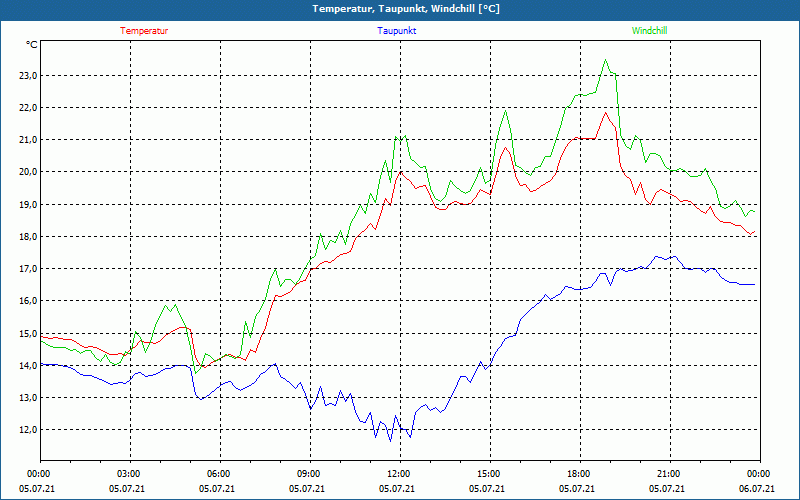Click the 18:00 time axis label

pos(579,474)
